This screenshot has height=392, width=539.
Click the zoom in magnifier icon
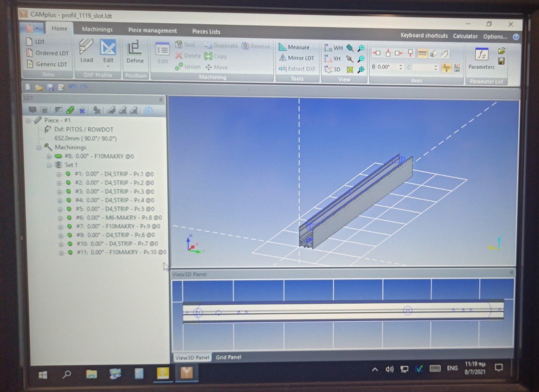(361, 48)
